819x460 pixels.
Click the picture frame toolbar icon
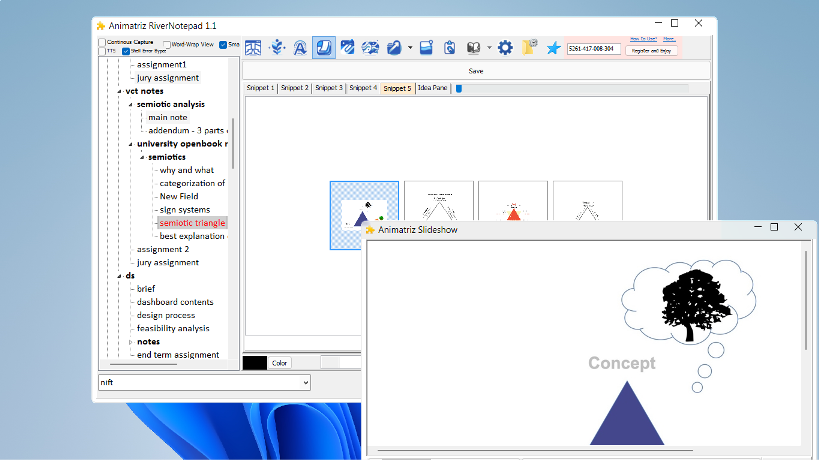pos(426,48)
